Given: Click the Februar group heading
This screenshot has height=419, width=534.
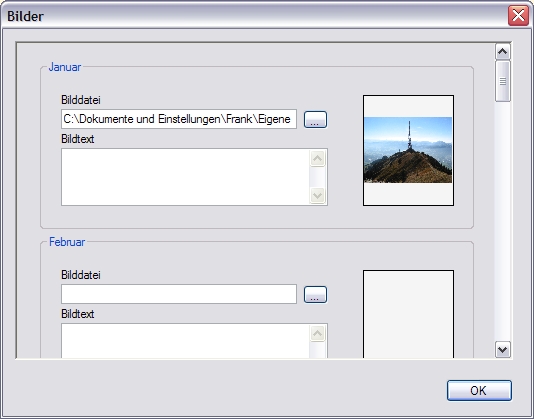Looking at the screenshot, I should pos(67,242).
